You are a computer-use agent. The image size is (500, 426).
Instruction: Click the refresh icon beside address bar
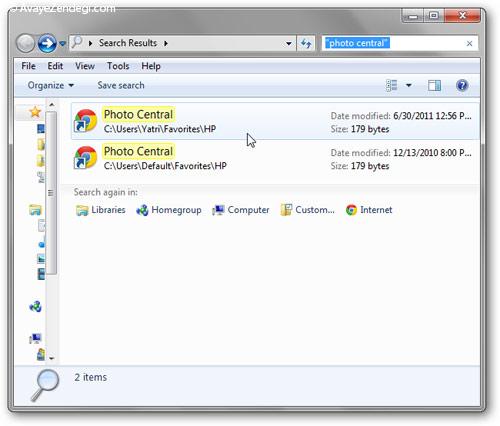(x=306, y=43)
